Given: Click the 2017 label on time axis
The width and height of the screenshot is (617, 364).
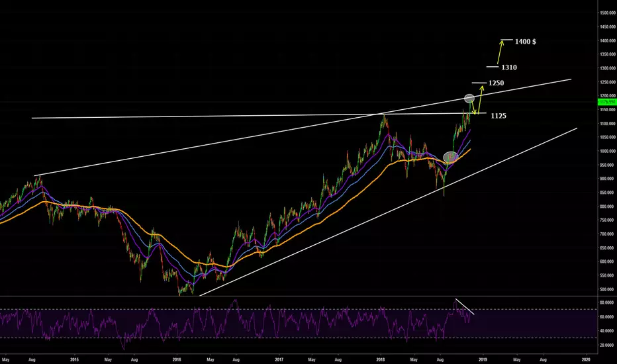Looking at the screenshot, I should pyautogui.click(x=279, y=359).
